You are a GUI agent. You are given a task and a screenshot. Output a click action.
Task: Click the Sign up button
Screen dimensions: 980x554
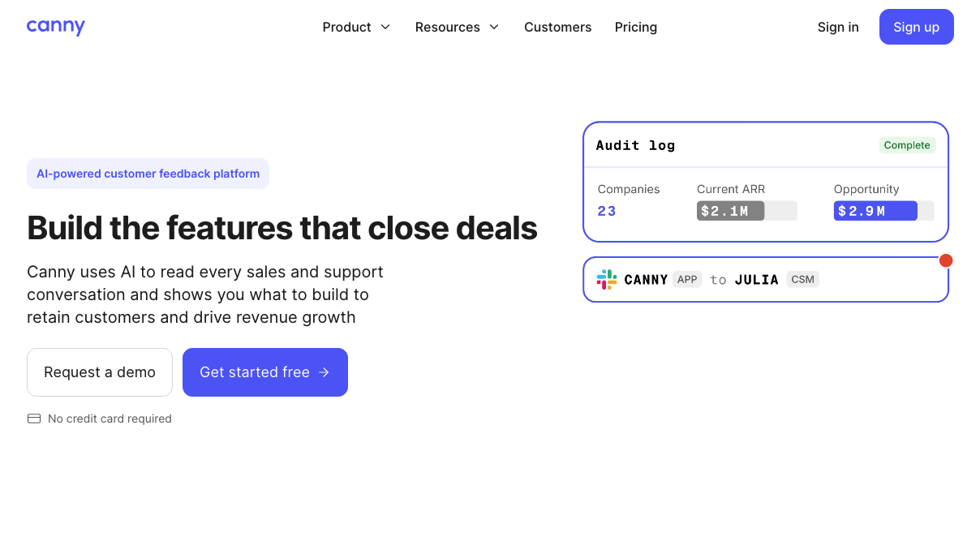click(x=917, y=27)
